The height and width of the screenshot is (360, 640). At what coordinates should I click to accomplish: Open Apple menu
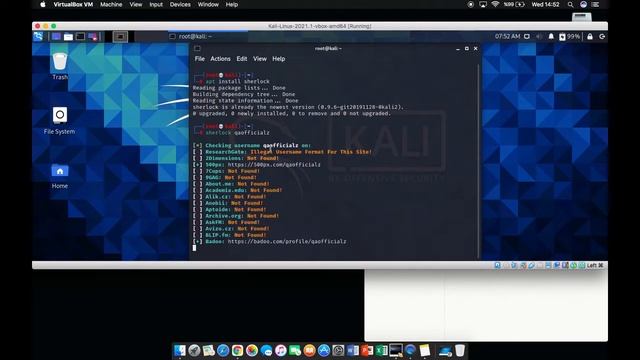43,4
